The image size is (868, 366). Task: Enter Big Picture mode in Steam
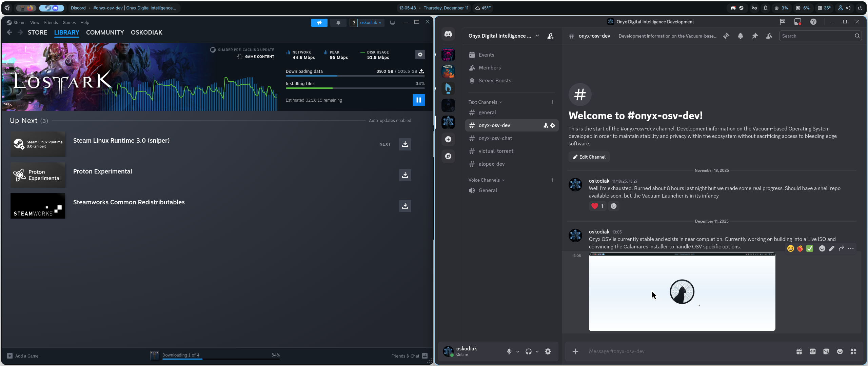392,22
